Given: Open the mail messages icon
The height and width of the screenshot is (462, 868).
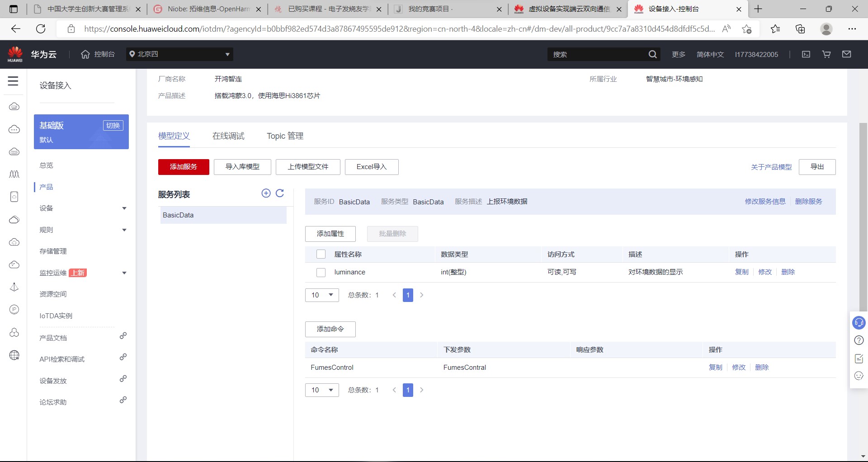Looking at the screenshot, I should click(x=847, y=54).
